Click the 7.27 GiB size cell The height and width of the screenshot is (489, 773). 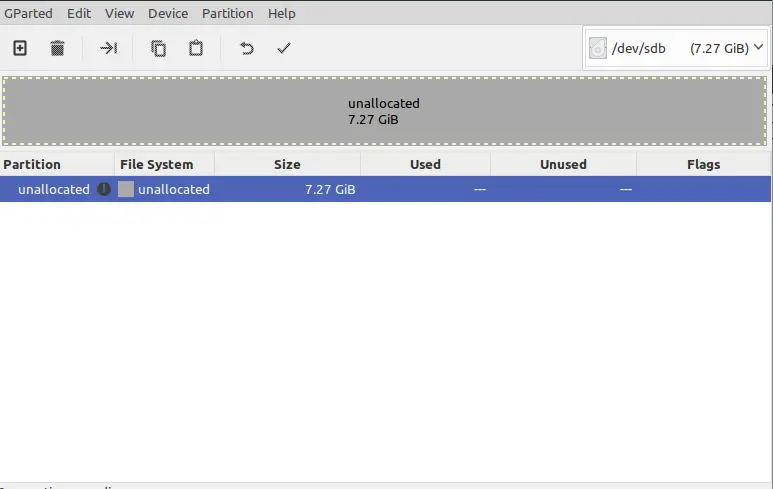(330, 189)
